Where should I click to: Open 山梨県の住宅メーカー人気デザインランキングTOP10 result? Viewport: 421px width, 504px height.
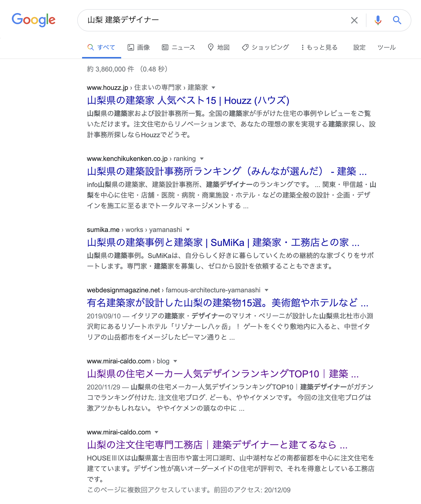[223, 374]
